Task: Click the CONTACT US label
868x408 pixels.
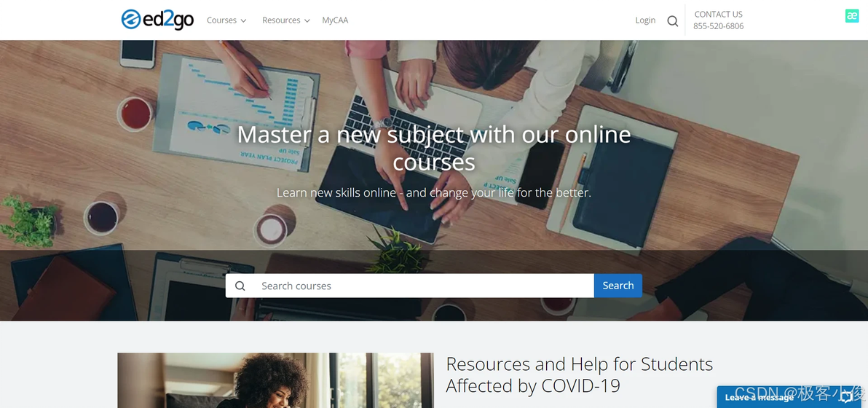Action: click(718, 15)
